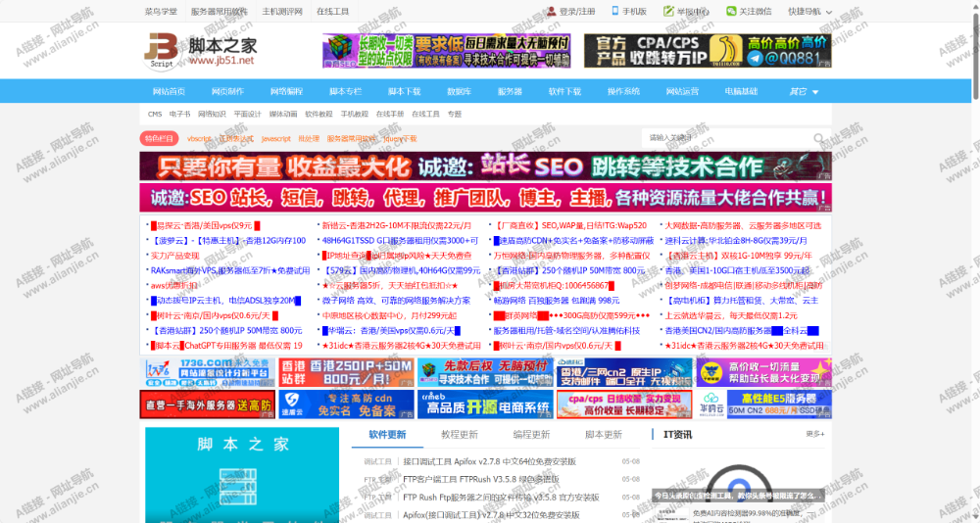The image size is (980, 523).
Task: Click the 举报中心 report icon
Action: click(x=668, y=11)
